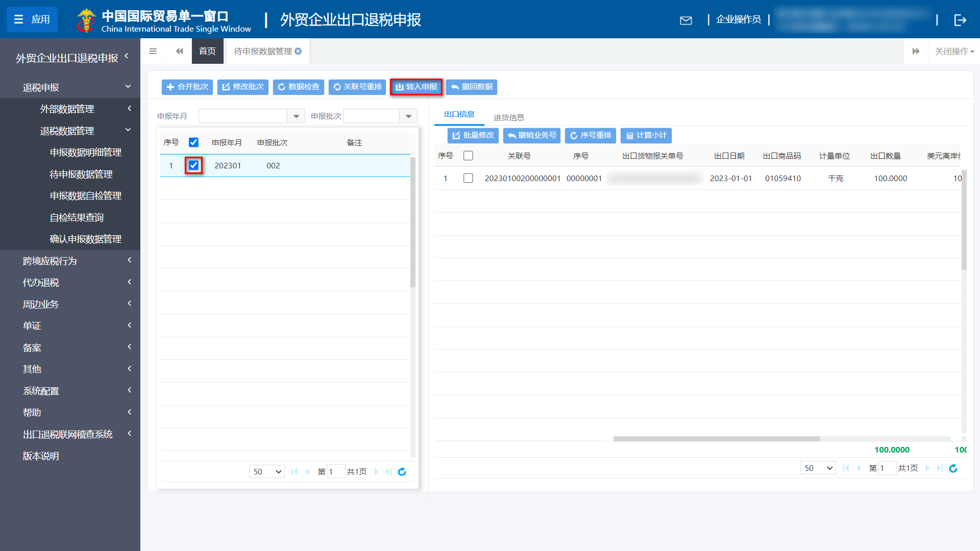Open the mail envelope icon in header
Screen dimensions: 980x551
[685, 20]
